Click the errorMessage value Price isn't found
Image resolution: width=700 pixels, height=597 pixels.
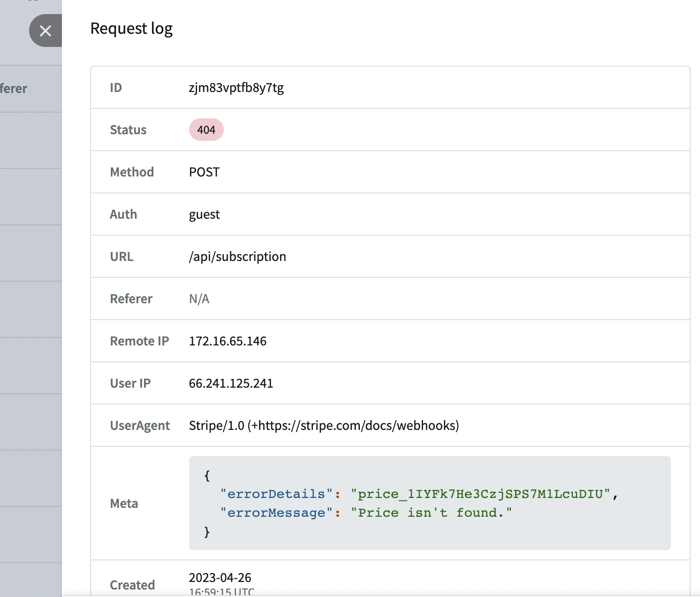(x=432, y=513)
